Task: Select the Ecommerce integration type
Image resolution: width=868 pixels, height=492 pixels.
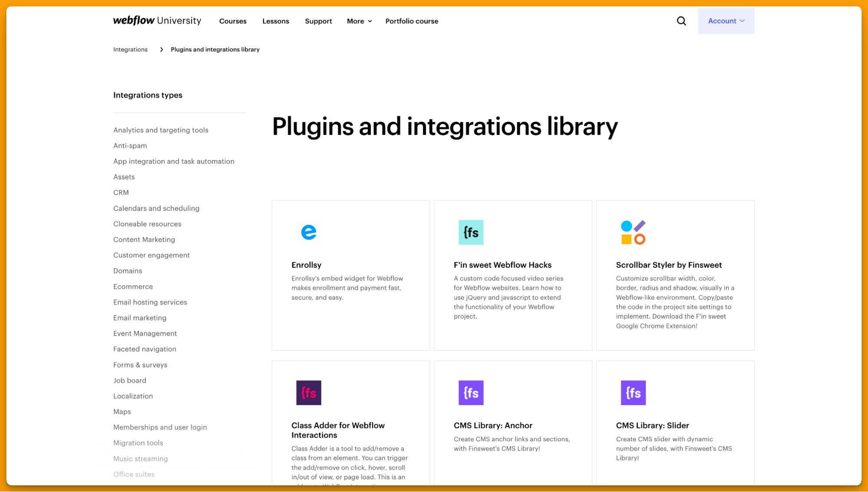Action: click(x=133, y=286)
